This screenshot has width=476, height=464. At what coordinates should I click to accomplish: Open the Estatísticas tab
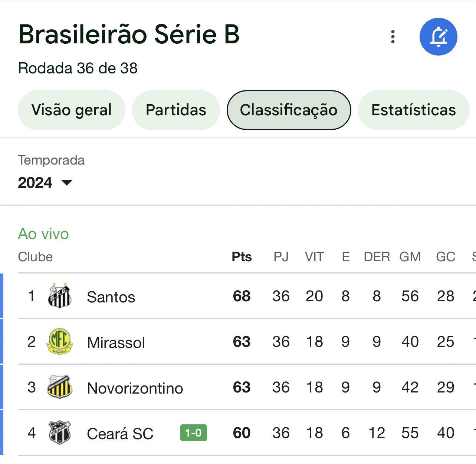414,110
